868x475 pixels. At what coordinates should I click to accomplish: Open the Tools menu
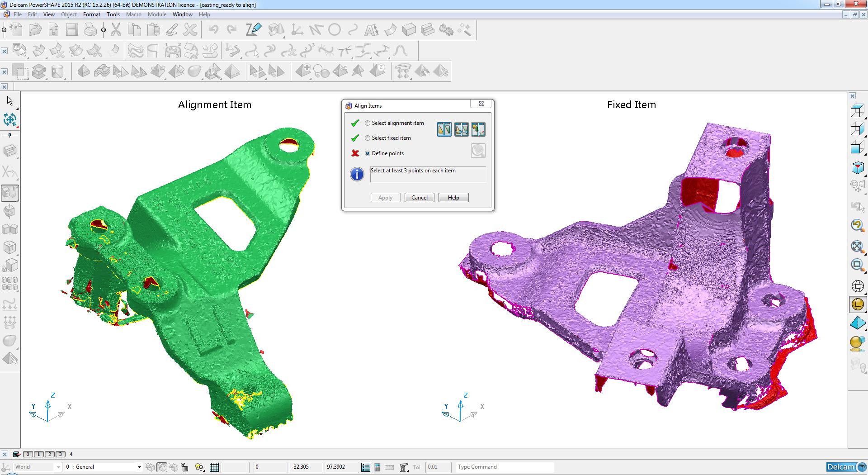tap(113, 14)
